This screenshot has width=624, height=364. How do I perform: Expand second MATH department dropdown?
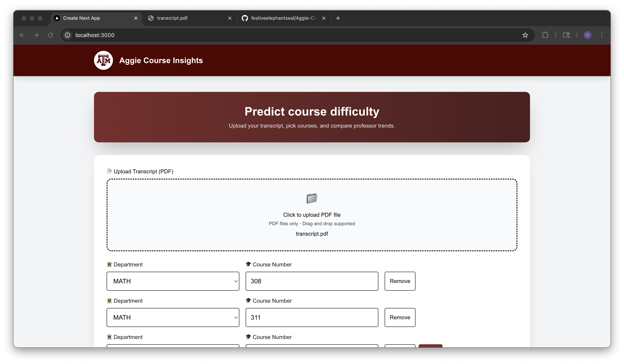point(173,317)
